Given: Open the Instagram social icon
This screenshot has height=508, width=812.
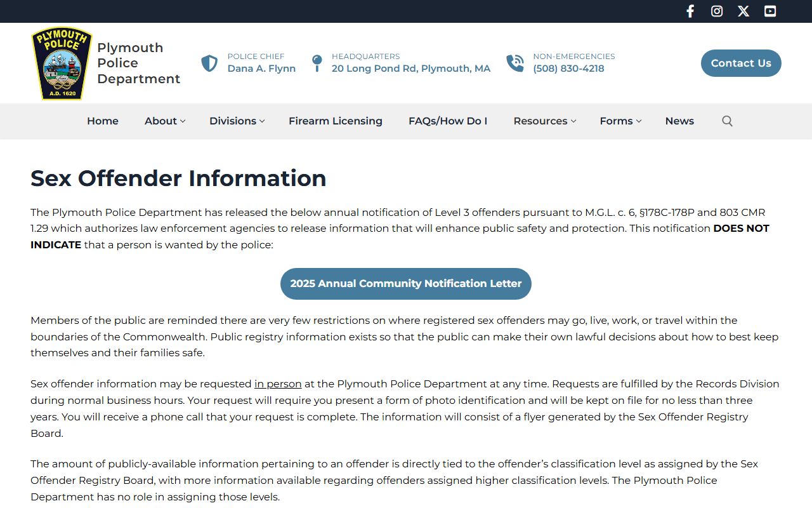Looking at the screenshot, I should click(x=717, y=11).
